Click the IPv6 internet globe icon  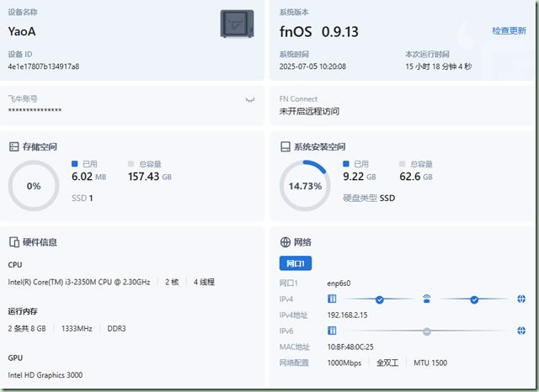[521, 331]
